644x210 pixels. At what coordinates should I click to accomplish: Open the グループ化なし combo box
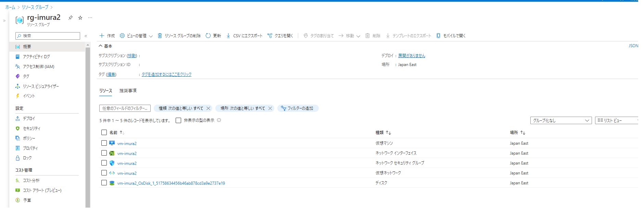tap(561, 120)
